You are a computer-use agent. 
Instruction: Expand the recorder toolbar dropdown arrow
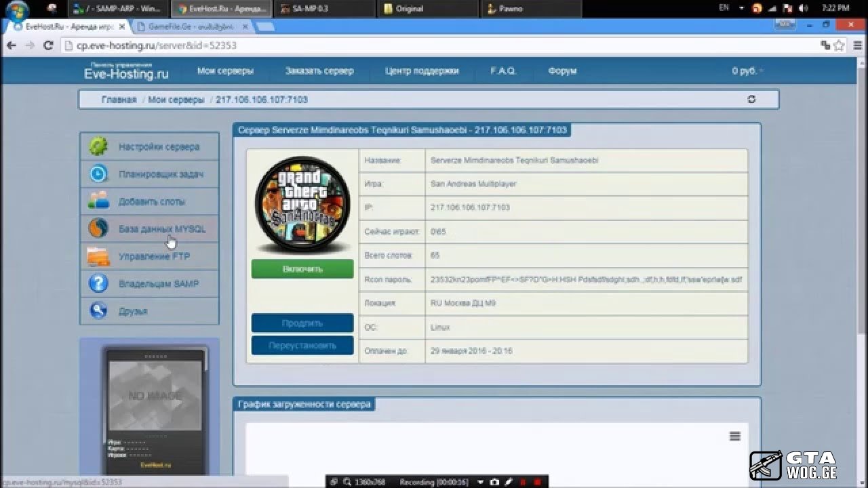point(480,482)
